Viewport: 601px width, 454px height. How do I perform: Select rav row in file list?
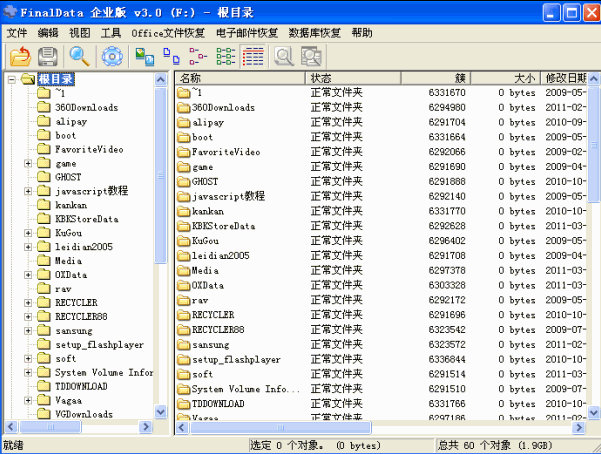click(381, 300)
